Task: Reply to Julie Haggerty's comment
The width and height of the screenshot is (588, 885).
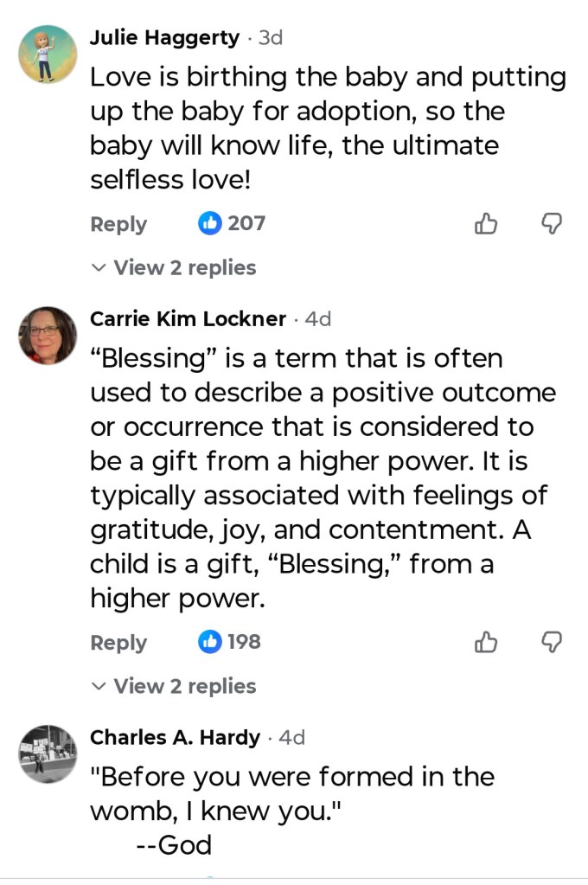Action: (x=118, y=224)
